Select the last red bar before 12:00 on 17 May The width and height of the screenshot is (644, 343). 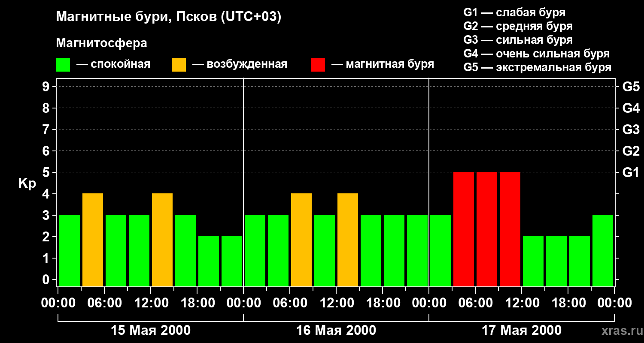point(510,229)
